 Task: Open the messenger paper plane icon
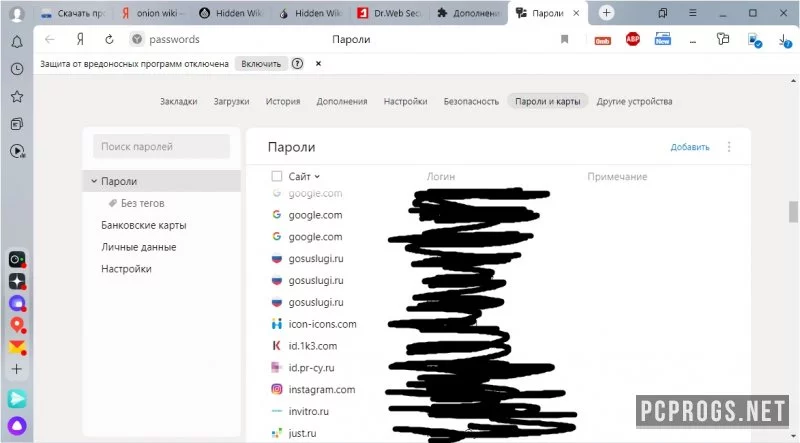[17, 399]
